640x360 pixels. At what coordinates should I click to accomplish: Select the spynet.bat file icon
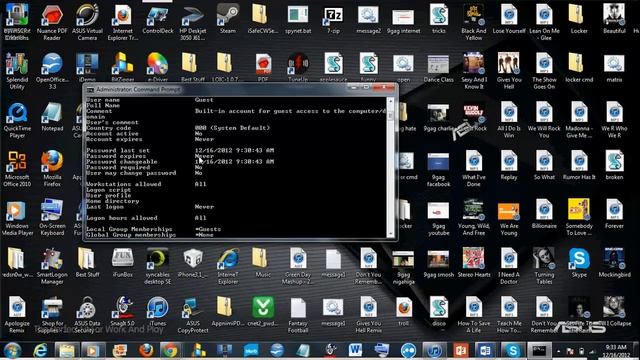tap(298, 19)
